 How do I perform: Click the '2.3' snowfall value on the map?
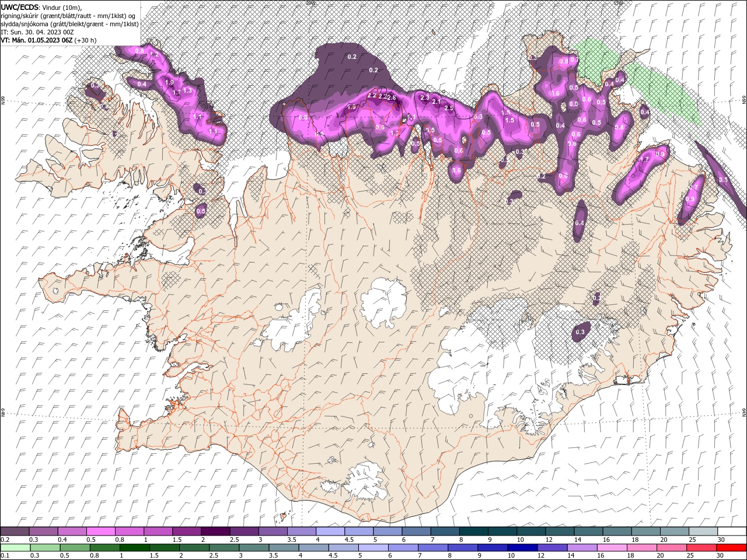(x=424, y=97)
